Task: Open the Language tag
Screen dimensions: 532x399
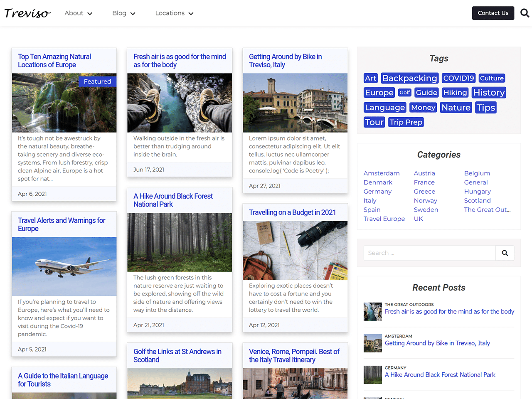Action: click(385, 108)
